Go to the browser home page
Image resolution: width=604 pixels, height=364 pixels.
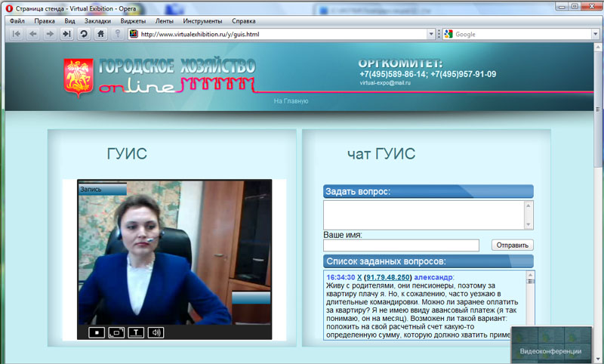click(x=100, y=34)
